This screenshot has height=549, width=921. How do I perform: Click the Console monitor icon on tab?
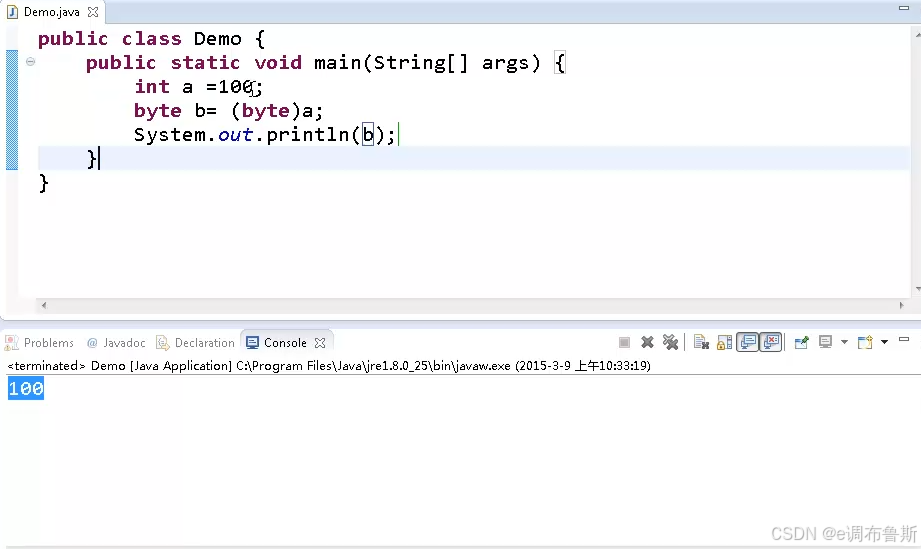coord(253,342)
